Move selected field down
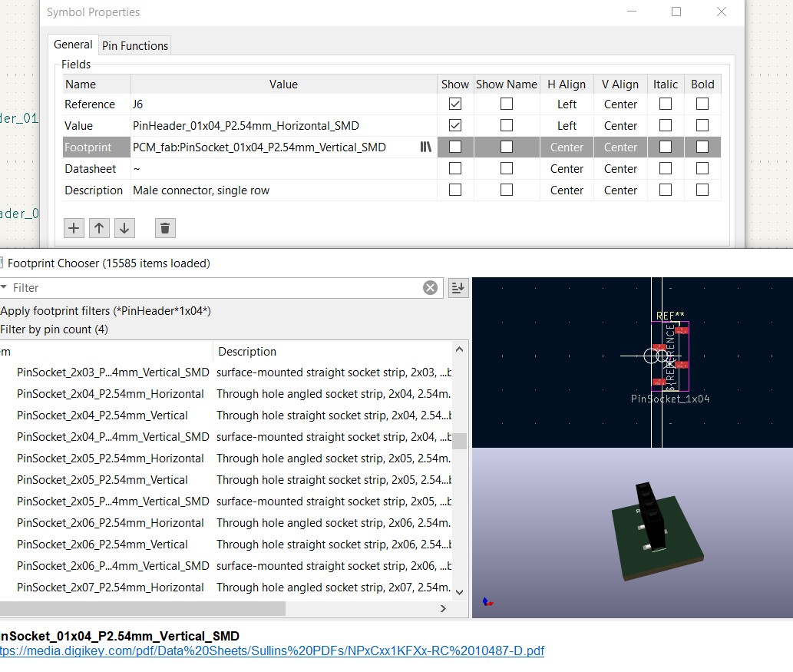The height and width of the screenshot is (672, 793). tap(124, 228)
